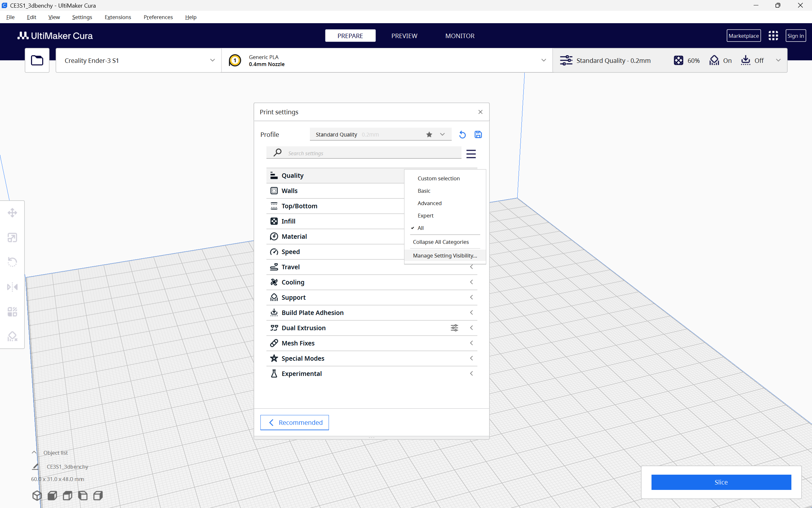Expand the Cooling category
Image resolution: width=812 pixels, height=508 pixels.
coord(372,282)
